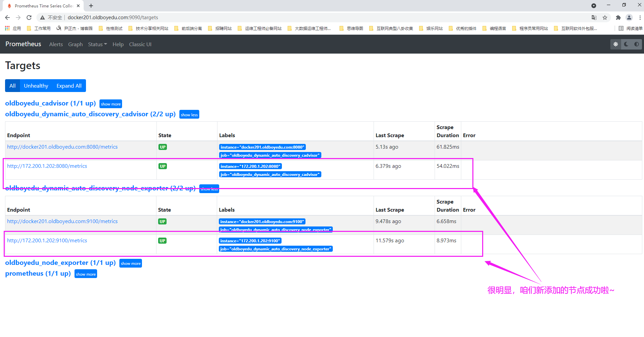Show less for dynamic_auto_discovery_cadvisor

point(189,115)
